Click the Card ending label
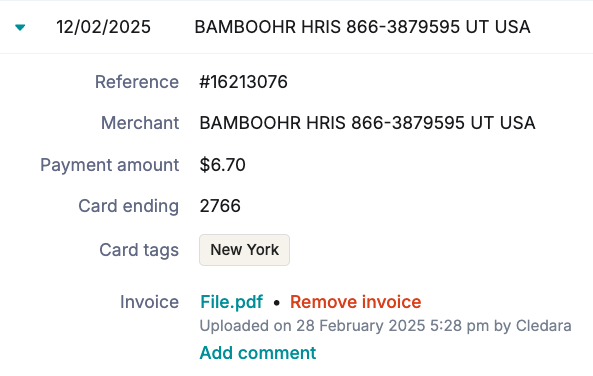 pyautogui.click(x=129, y=206)
